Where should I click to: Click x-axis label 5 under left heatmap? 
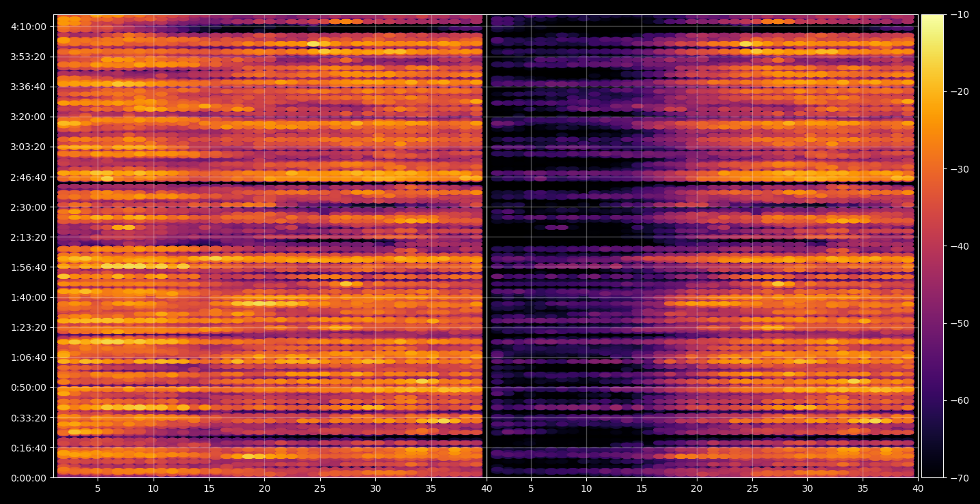[98, 488]
